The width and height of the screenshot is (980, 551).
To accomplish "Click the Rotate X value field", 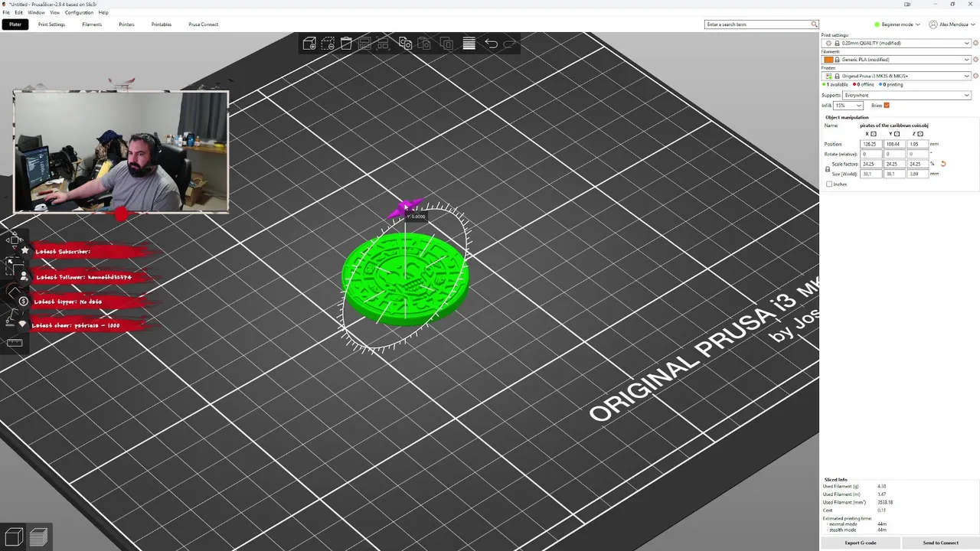I will (x=871, y=154).
